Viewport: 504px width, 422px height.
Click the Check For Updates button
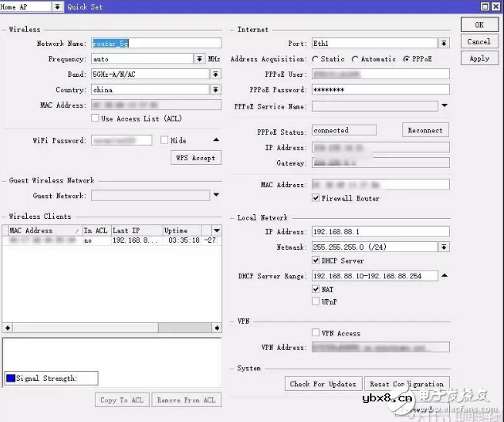323,383
